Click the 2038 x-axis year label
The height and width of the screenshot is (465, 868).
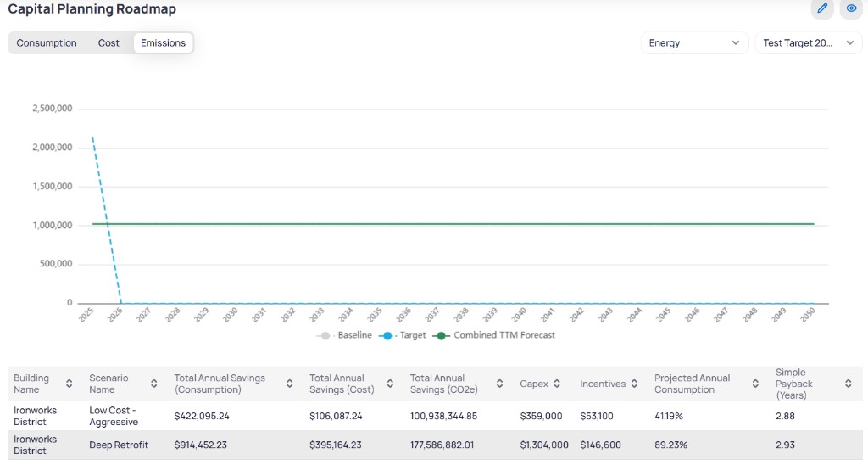point(461,316)
